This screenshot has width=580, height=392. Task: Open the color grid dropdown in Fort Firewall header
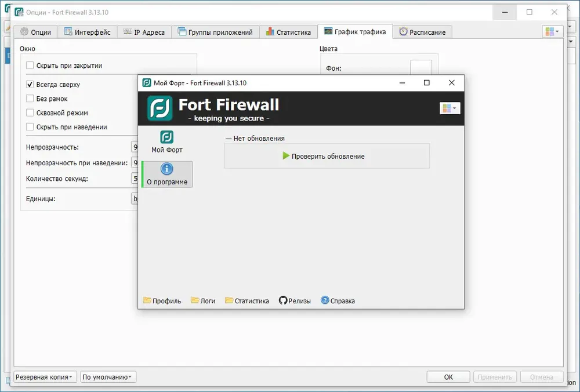tap(450, 108)
